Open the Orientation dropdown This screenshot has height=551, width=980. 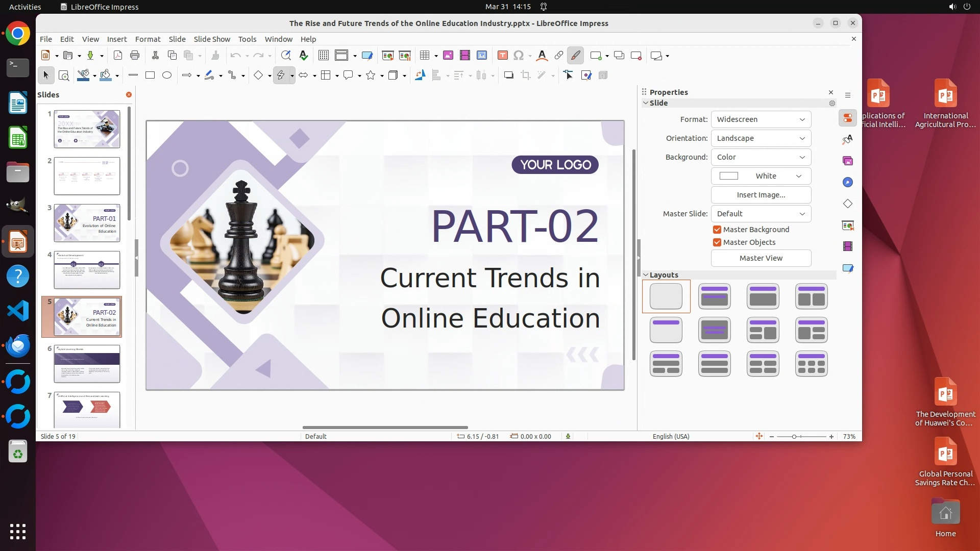(x=761, y=138)
